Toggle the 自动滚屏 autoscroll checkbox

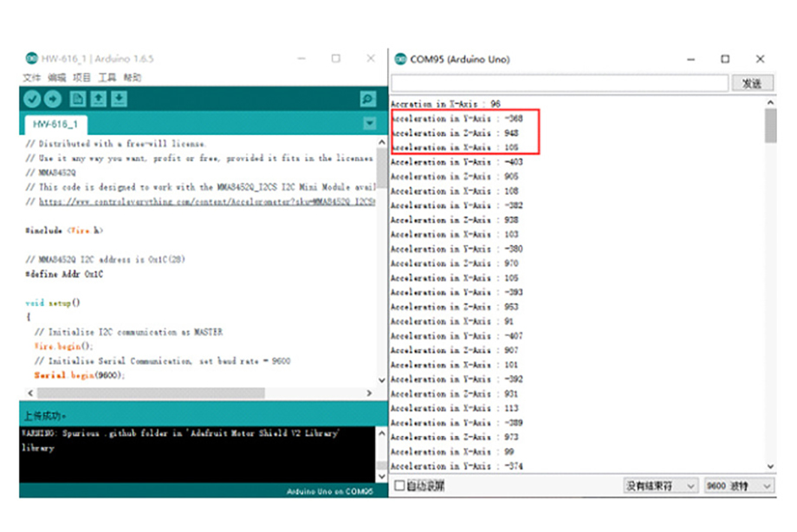pyautogui.click(x=399, y=486)
